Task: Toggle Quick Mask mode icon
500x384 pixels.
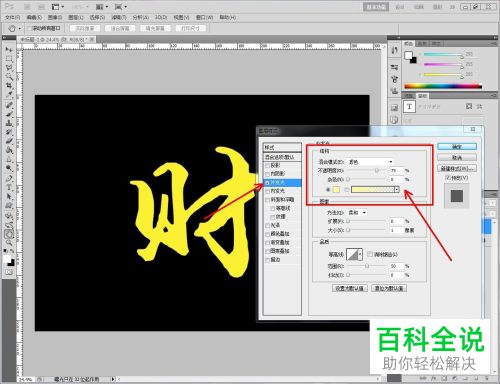Action: point(9,272)
